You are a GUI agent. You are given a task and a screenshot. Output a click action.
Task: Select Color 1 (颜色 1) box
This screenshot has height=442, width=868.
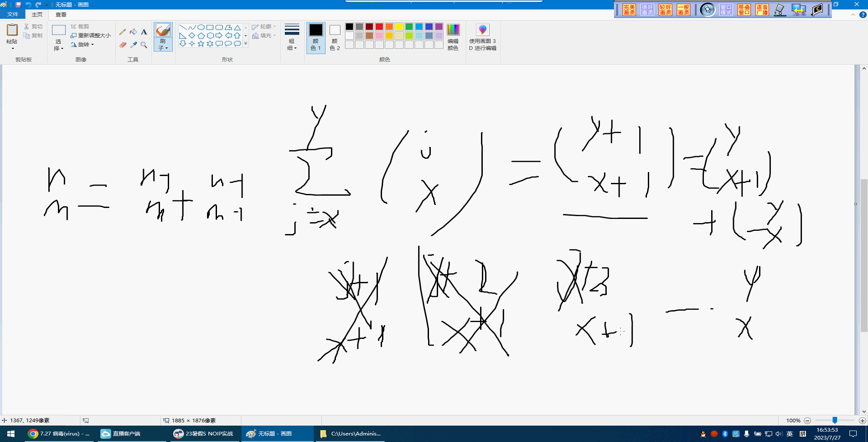315,37
